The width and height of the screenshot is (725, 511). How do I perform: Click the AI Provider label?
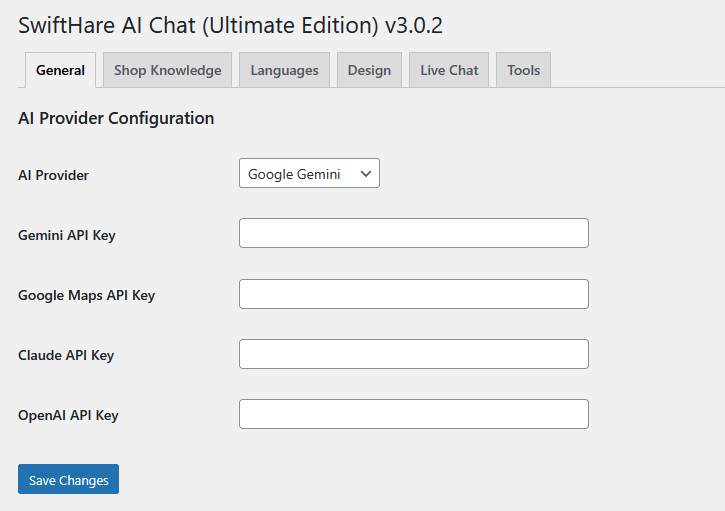click(x=53, y=175)
